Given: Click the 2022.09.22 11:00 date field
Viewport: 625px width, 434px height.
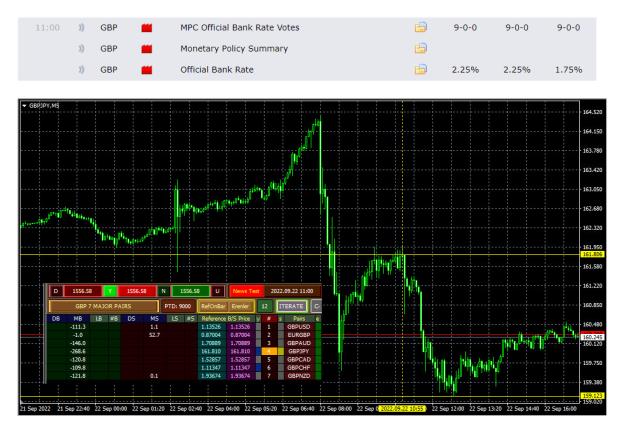Looking at the screenshot, I should coord(293,291).
